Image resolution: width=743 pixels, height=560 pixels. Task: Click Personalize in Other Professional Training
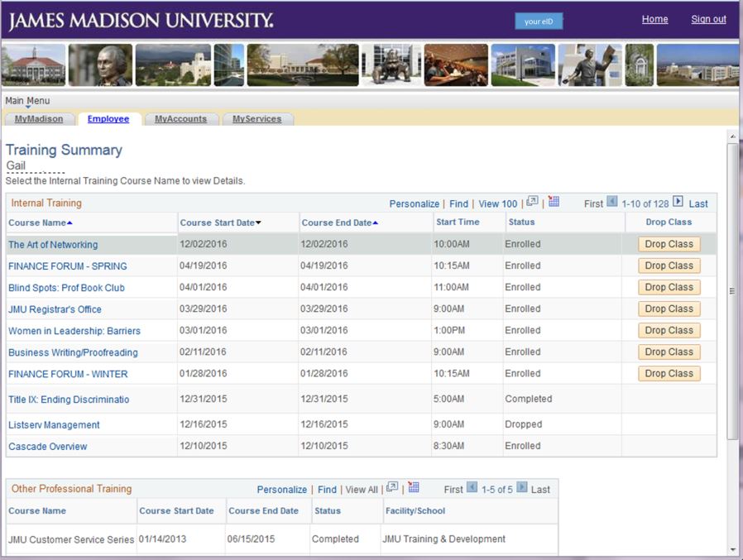(282, 490)
